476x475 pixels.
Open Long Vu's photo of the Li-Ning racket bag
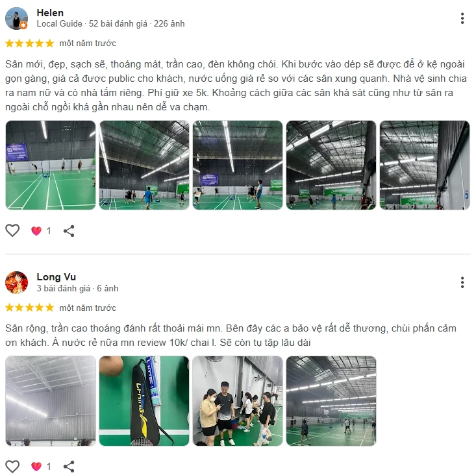[x=144, y=401]
